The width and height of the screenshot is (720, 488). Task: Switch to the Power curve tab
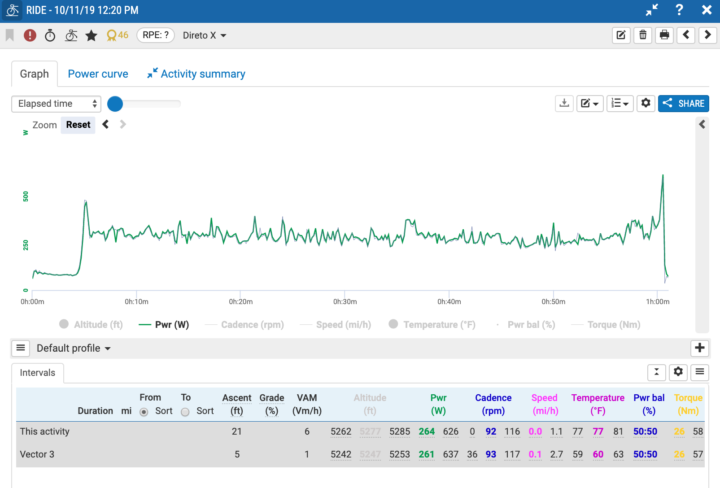click(x=97, y=74)
